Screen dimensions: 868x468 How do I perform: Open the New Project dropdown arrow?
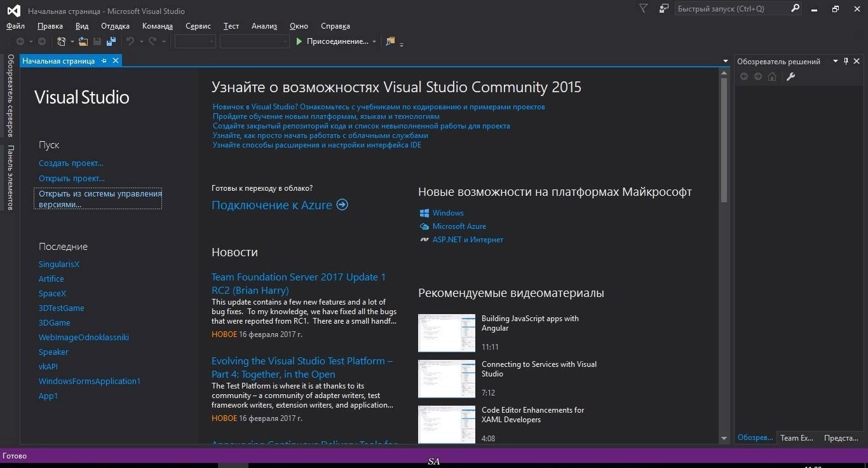click(x=72, y=42)
